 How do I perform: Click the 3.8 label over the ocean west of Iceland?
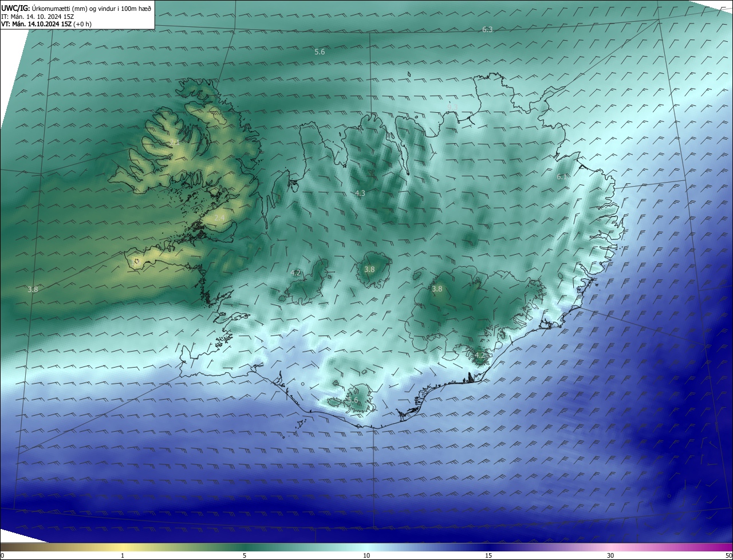point(33,290)
